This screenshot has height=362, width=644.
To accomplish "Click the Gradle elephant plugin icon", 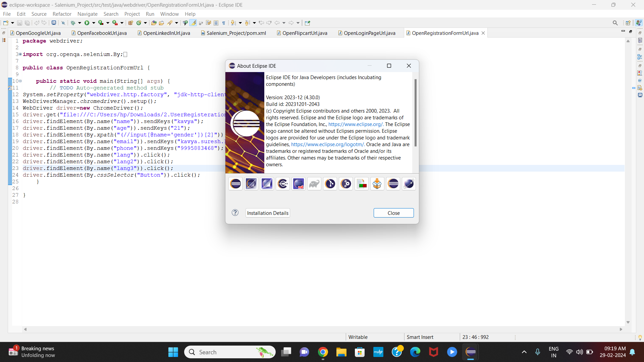I will pyautogui.click(x=314, y=184).
